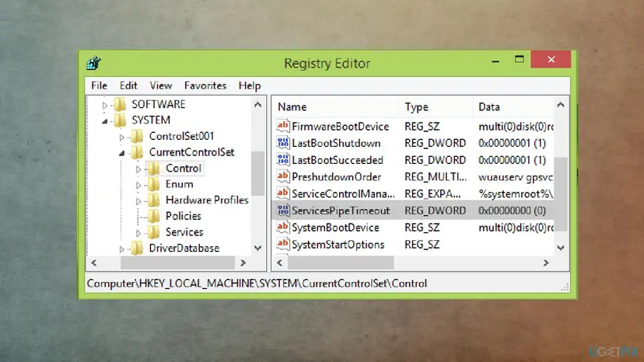
Task: Click tree pane scroll left arrow
Action: pos(94,263)
